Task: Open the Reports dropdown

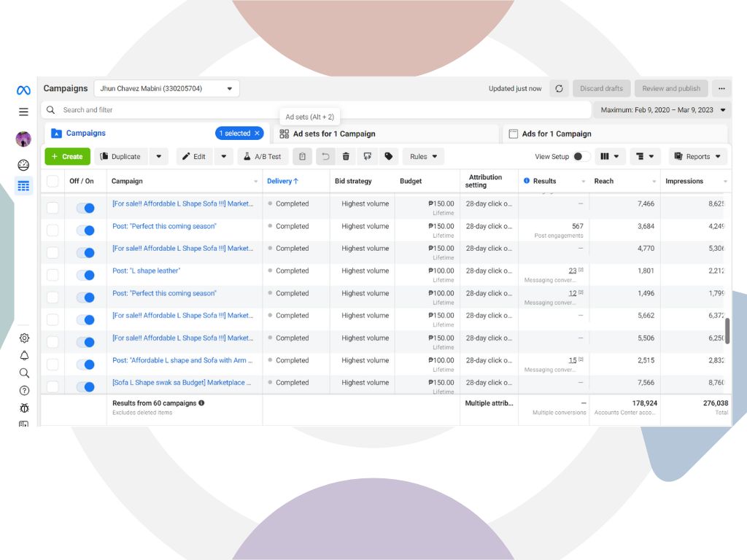Action: (698, 157)
